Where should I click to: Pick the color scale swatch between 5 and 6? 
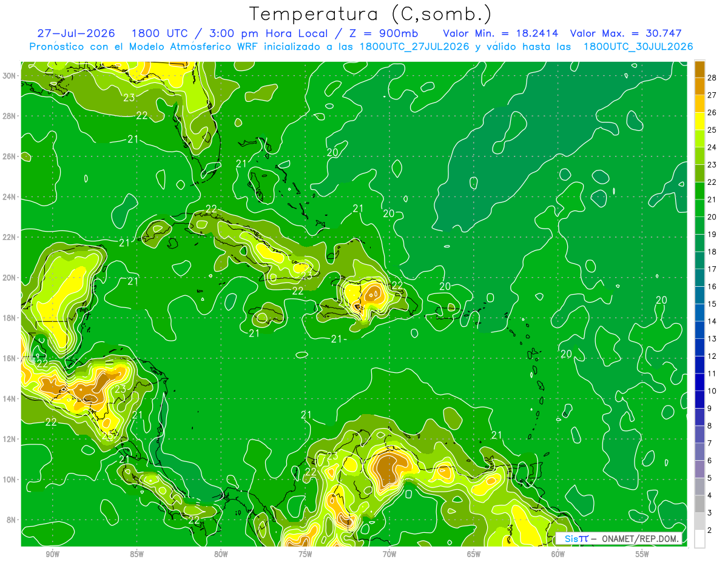[700, 469]
